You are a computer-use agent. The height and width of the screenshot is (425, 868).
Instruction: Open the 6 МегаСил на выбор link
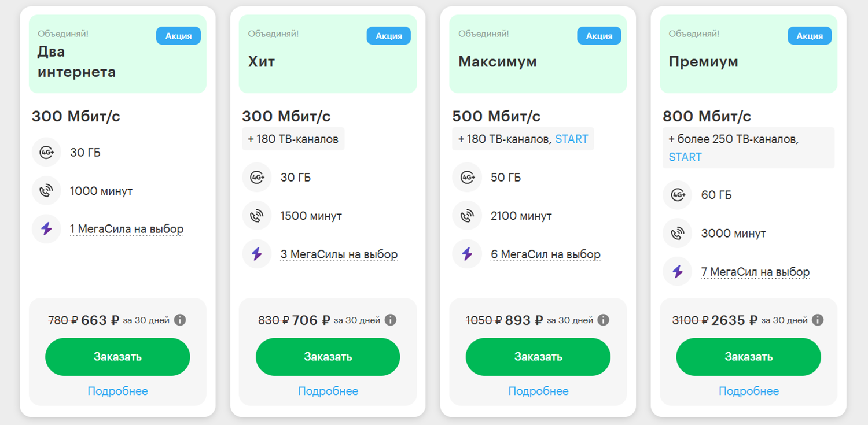546,254
